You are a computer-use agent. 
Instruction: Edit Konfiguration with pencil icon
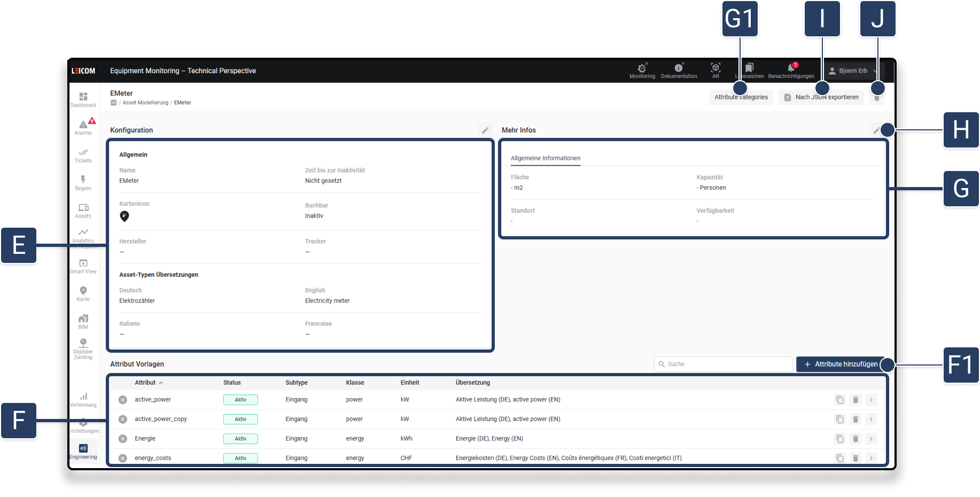tap(485, 130)
